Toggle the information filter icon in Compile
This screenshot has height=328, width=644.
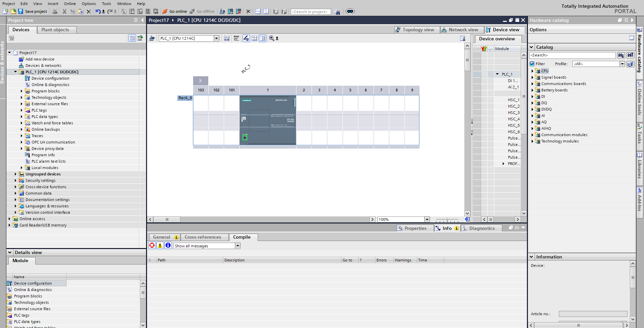(168, 246)
